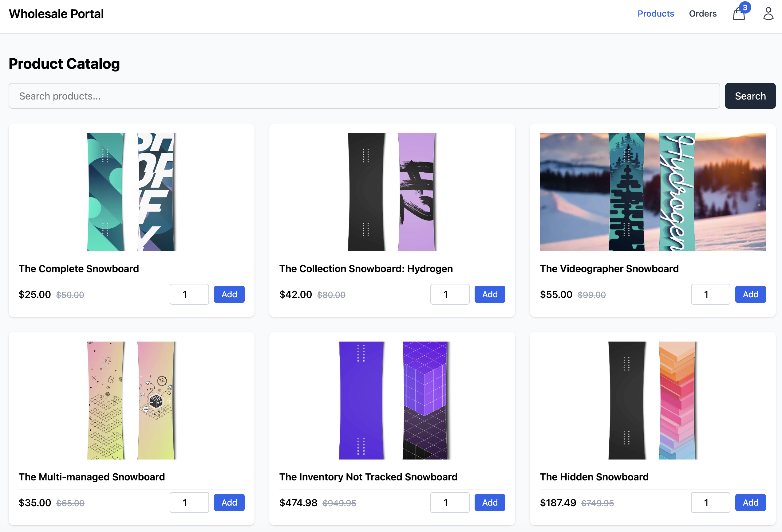Open the user account profile icon
Image resolution: width=782 pixels, height=532 pixels.
click(768, 14)
